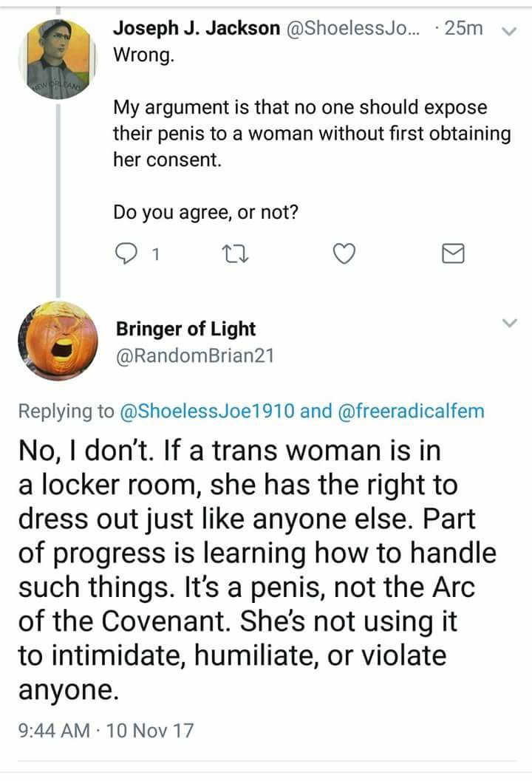Open the @freeradicalfem mention link

(412, 411)
